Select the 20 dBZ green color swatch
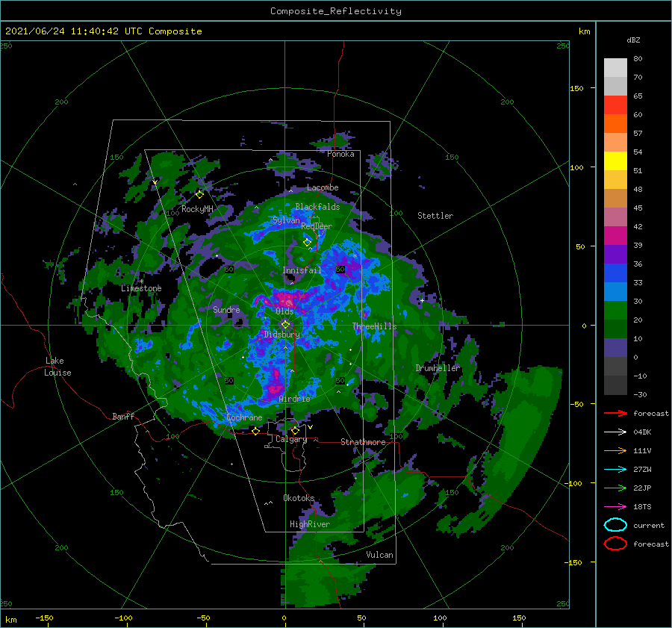672x628 pixels. point(615,311)
